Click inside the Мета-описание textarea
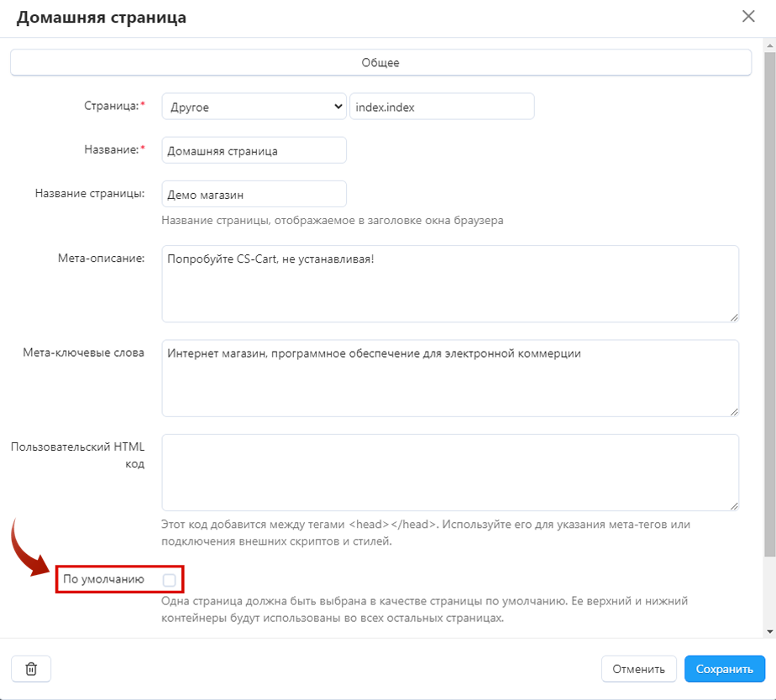The width and height of the screenshot is (776, 700). click(x=450, y=284)
